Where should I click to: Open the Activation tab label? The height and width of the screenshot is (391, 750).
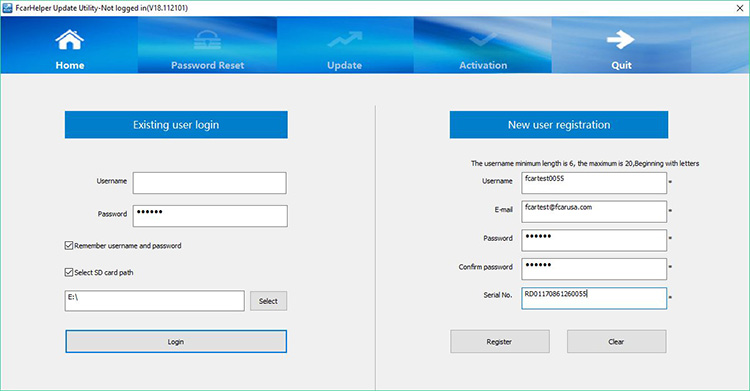[483, 65]
